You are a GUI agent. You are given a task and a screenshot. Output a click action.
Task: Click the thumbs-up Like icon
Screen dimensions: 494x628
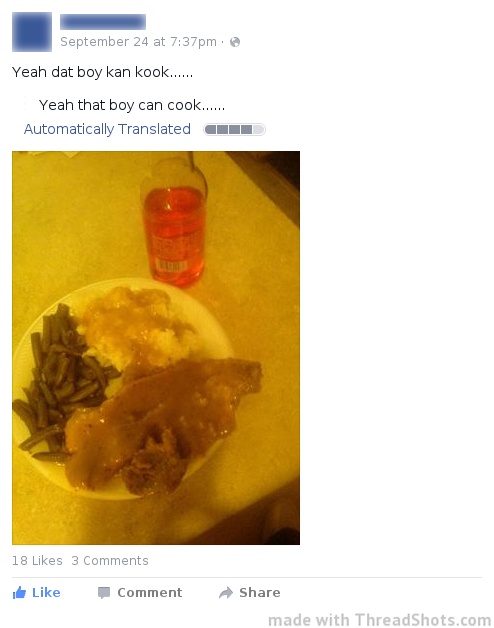coord(19,592)
